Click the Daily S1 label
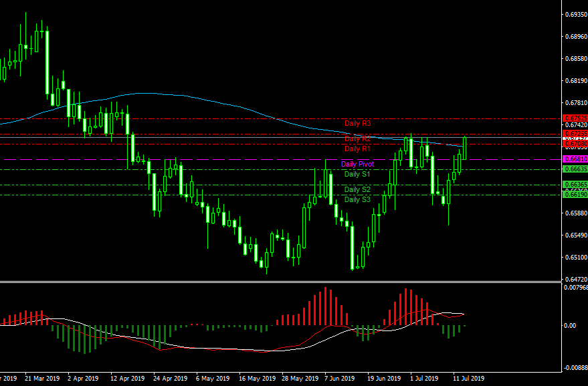588x386 pixels. pos(357,174)
